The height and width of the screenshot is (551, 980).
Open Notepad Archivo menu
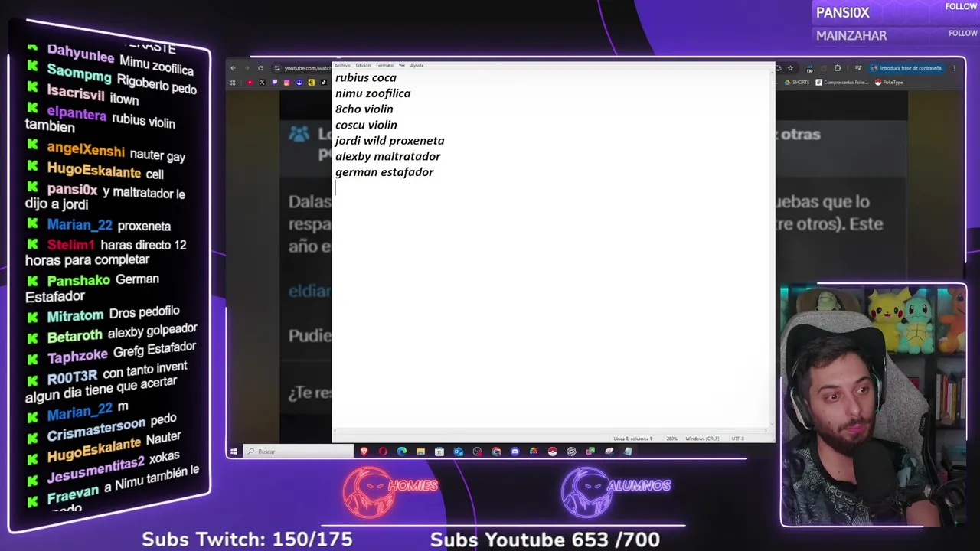(342, 65)
